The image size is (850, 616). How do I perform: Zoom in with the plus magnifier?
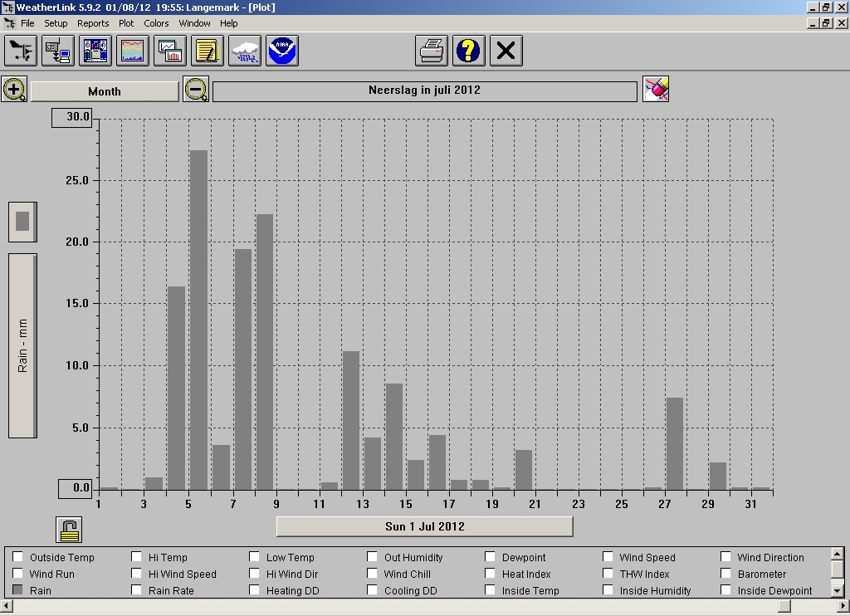click(x=14, y=89)
